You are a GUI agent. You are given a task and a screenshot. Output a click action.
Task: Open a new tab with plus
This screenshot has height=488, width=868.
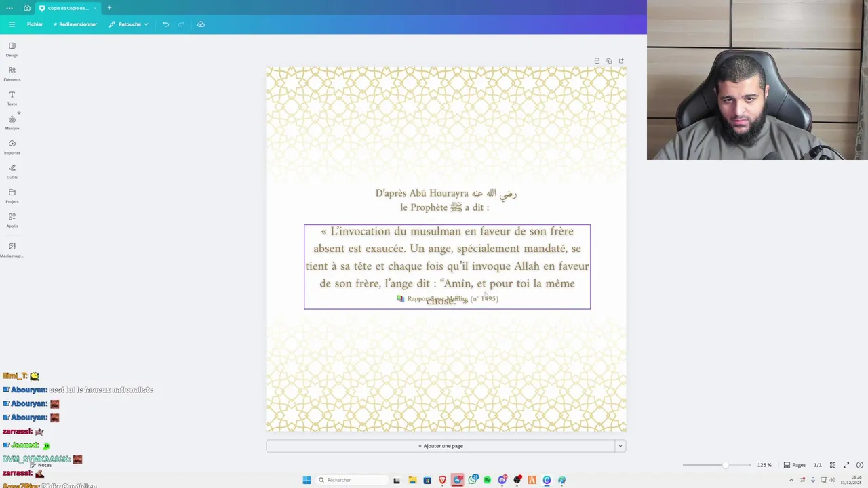click(x=109, y=8)
